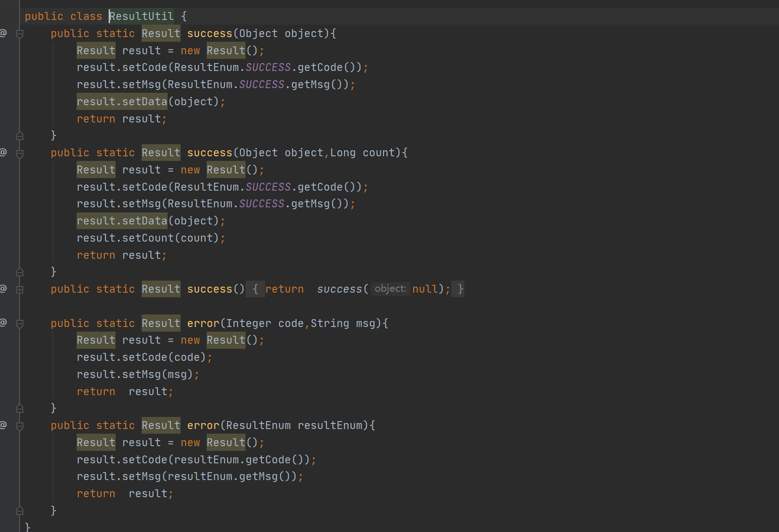Click the "Integer code" parameter
The width and height of the screenshot is (779, 532).
click(x=265, y=323)
